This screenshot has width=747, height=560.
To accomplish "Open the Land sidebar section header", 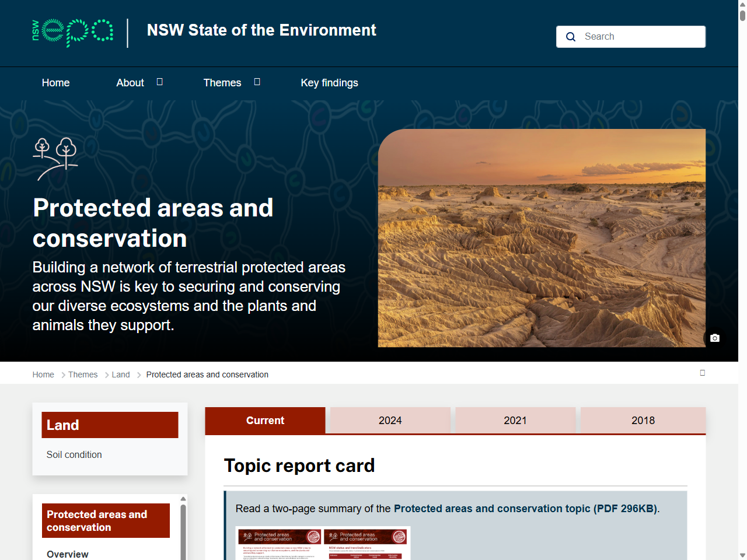I will (x=110, y=425).
